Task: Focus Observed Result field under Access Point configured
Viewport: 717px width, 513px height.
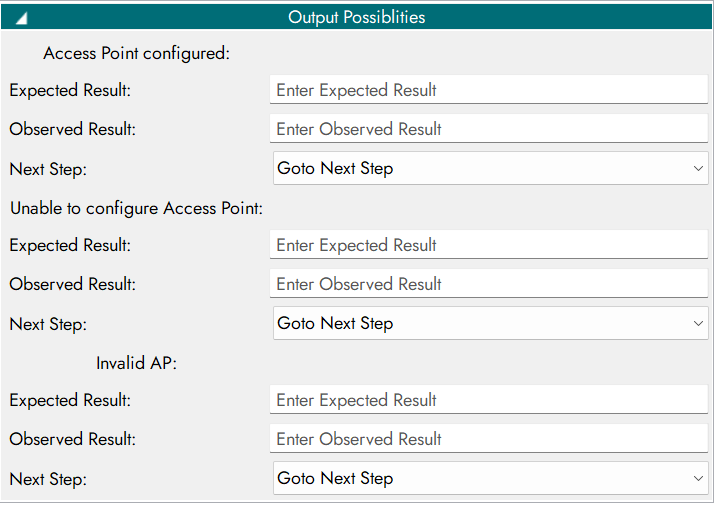Action: point(489,129)
